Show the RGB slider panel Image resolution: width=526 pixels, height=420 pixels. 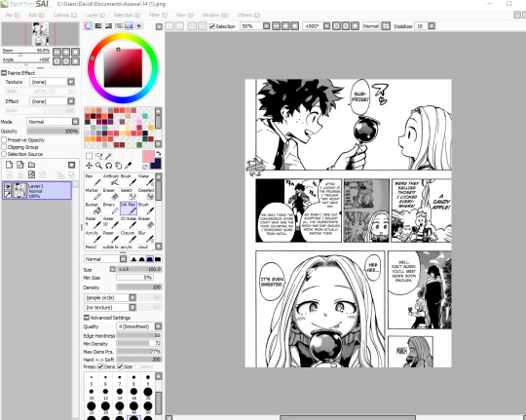98,26
